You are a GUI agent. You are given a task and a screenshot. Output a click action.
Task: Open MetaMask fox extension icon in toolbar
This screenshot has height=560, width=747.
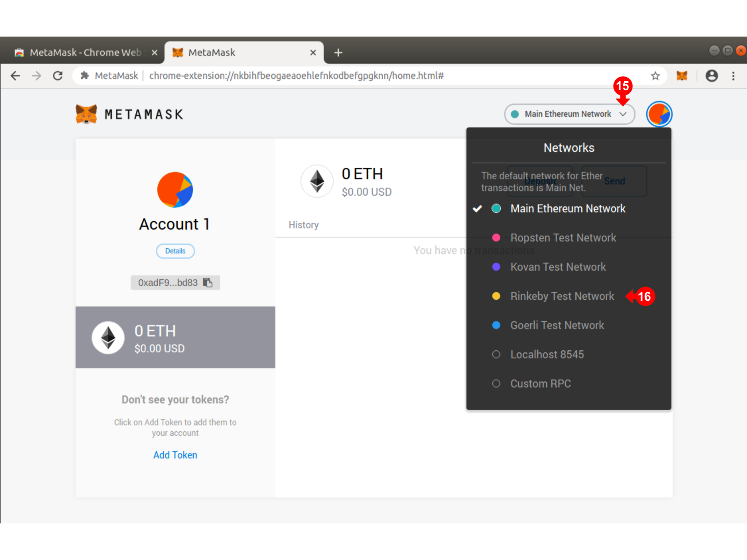click(x=682, y=76)
